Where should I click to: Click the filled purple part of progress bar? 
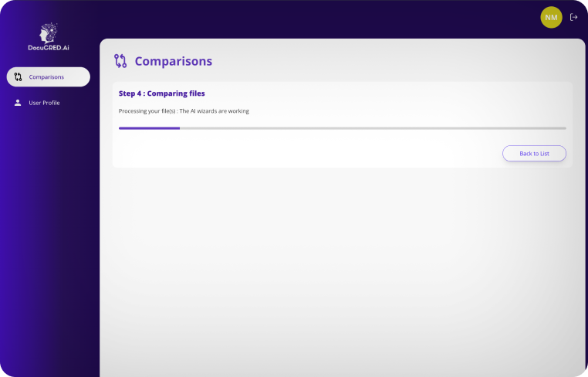point(149,128)
